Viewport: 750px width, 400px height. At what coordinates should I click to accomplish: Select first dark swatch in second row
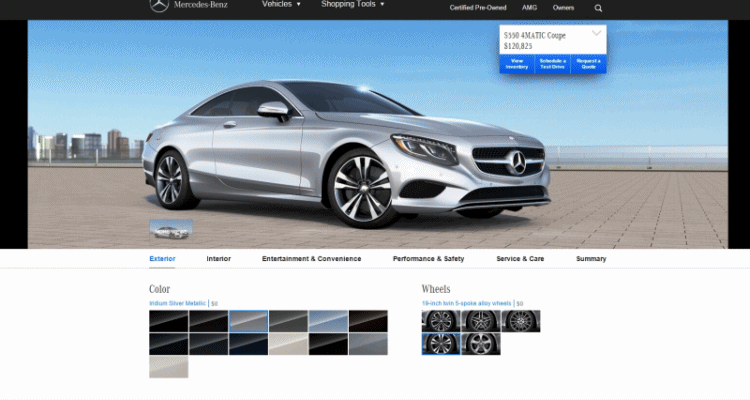pyautogui.click(x=169, y=344)
